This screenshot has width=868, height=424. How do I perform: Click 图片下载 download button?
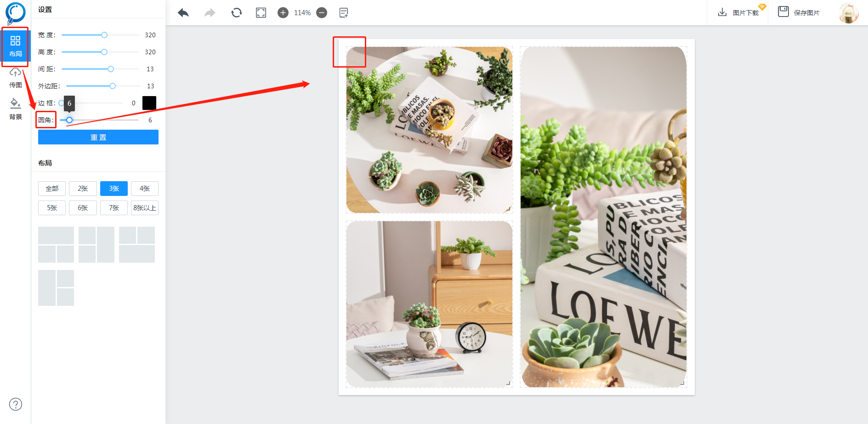click(x=738, y=12)
